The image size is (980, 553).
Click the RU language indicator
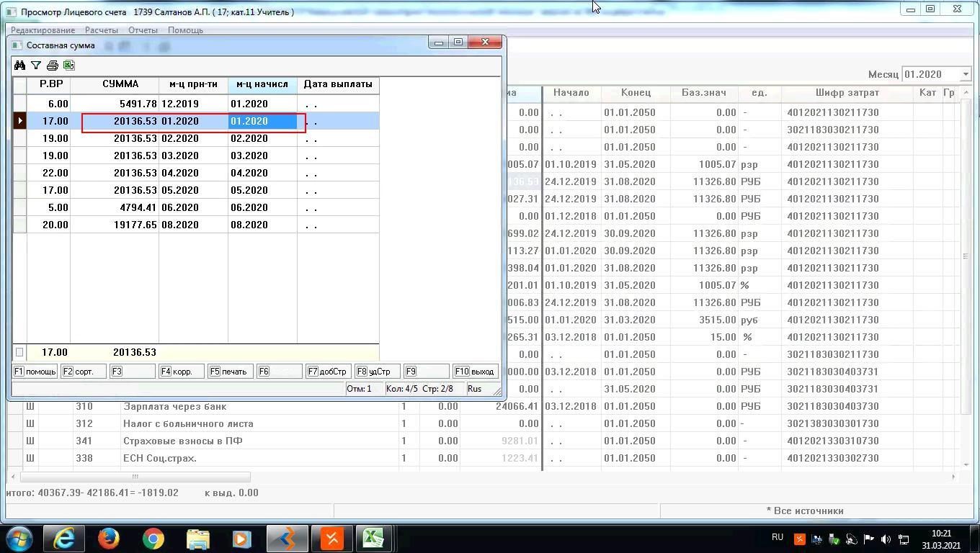point(778,537)
